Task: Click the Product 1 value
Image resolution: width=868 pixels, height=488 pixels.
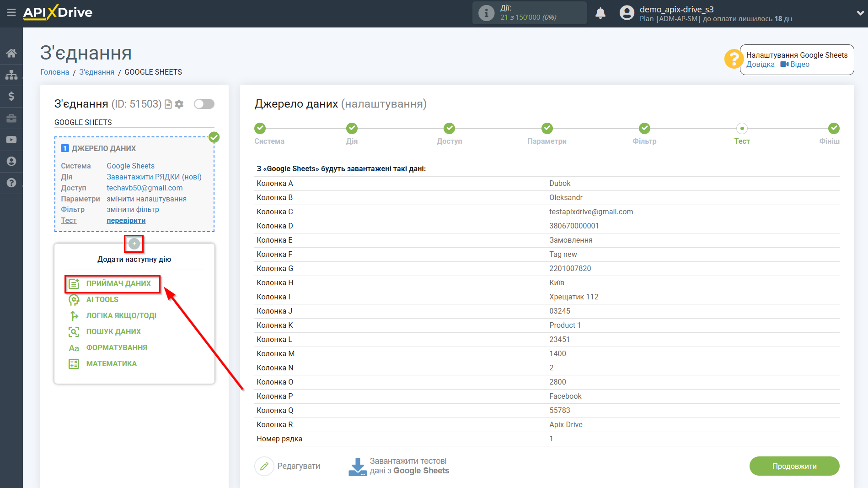Action: [x=565, y=325]
